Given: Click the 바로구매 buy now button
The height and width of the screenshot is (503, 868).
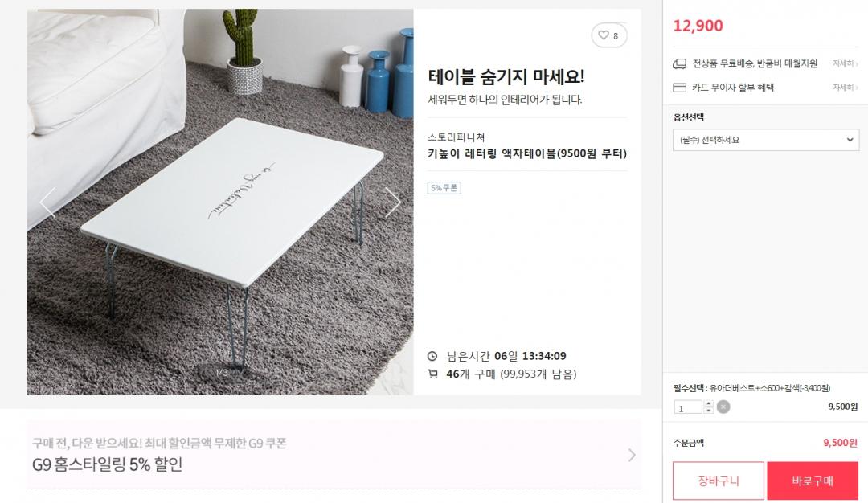Looking at the screenshot, I should [x=813, y=481].
